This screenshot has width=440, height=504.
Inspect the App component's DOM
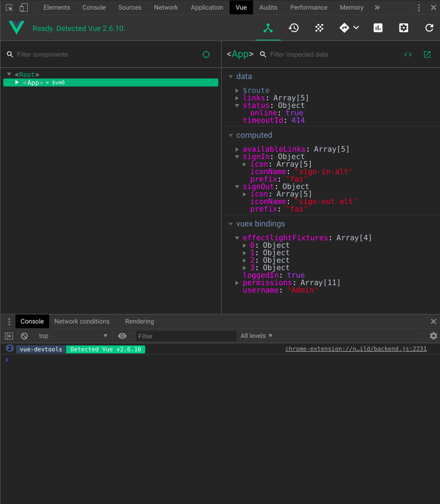(408, 54)
